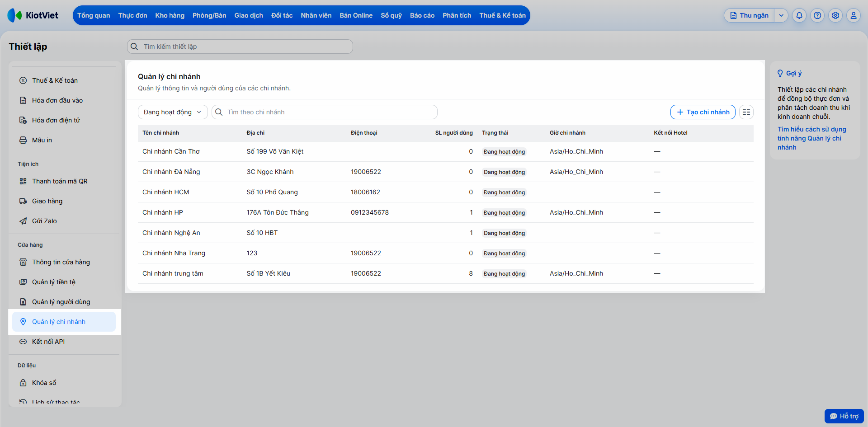Viewport: 868px width, 427px height.
Task: Select the Chi nhánh Cần Thơ row
Action: [446, 151]
